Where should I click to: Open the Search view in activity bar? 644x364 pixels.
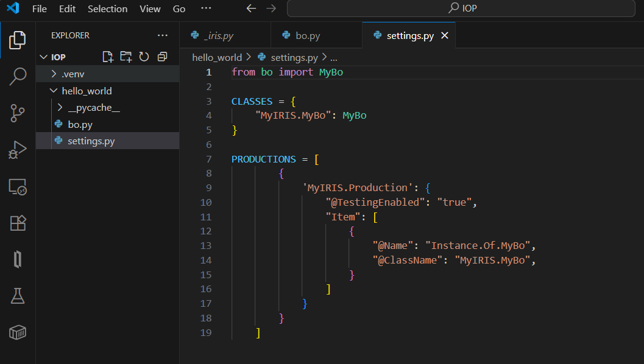[x=18, y=76]
